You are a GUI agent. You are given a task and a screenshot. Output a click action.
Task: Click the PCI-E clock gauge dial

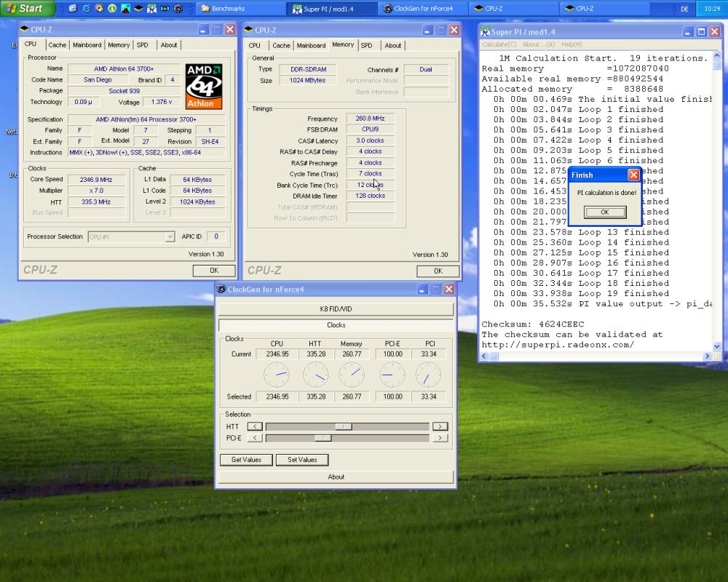tap(392, 375)
